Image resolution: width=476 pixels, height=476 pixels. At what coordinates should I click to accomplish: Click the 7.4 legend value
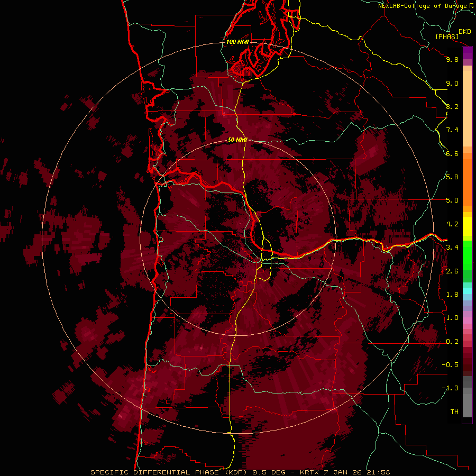click(x=452, y=130)
